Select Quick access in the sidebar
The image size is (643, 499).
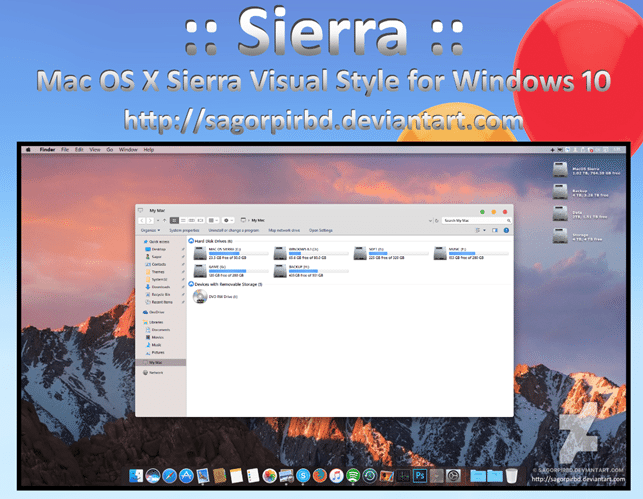[159, 242]
